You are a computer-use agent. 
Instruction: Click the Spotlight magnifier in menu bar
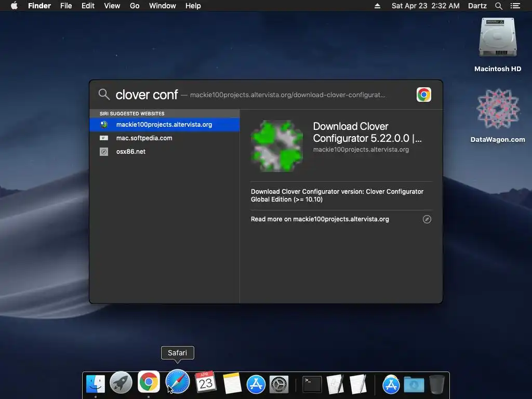click(x=498, y=6)
